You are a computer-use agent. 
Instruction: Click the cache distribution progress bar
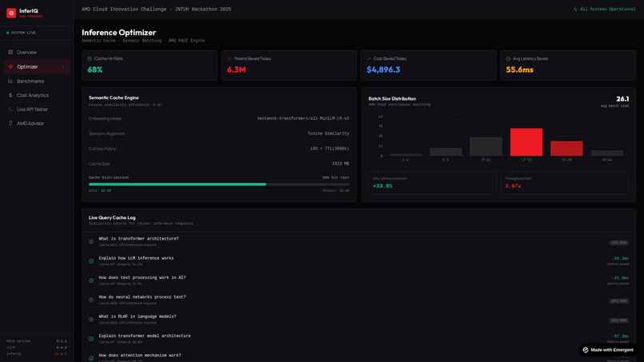[x=219, y=185]
